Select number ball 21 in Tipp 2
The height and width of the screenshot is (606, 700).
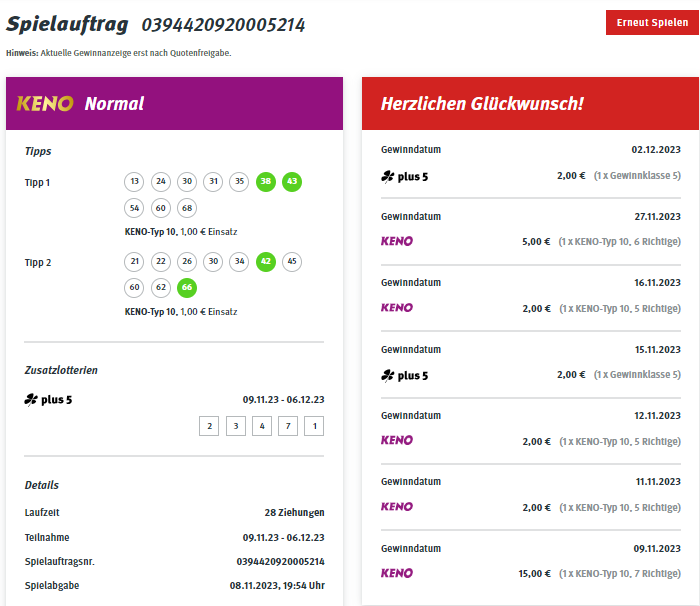tap(134, 261)
